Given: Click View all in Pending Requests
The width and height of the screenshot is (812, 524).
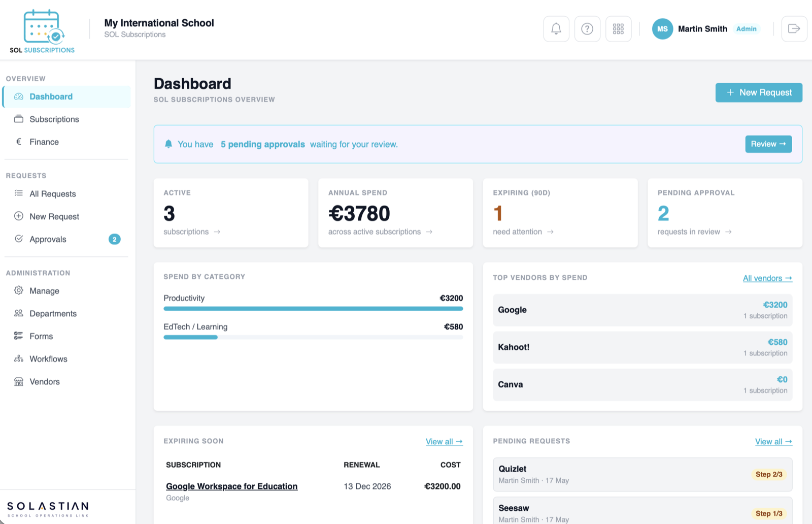Looking at the screenshot, I should [773, 442].
